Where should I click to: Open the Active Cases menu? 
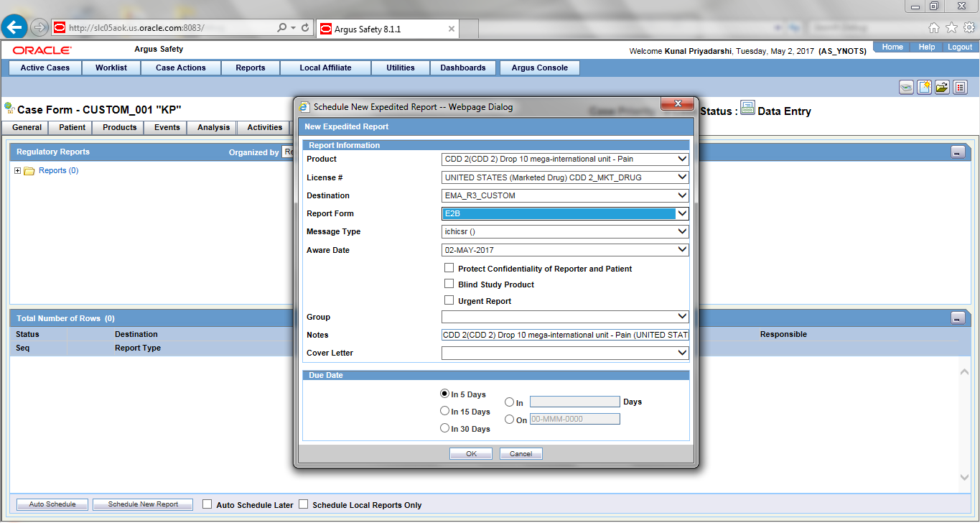pos(45,68)
